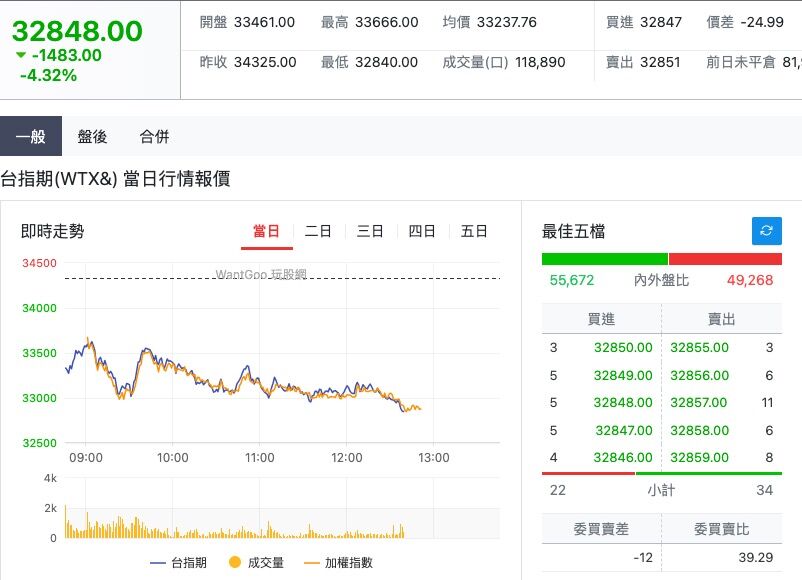Select the 三日 chart view
The width and height of the screenshot is (802, 580).
click(x=370, y=231)
